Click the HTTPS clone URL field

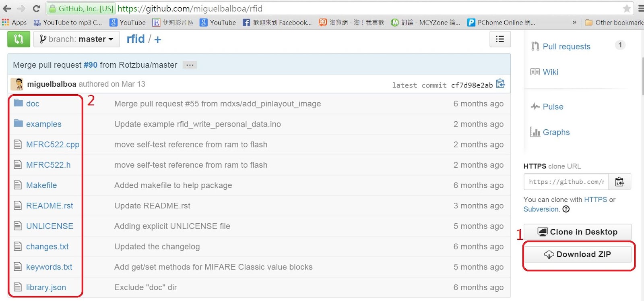pos(566,182)
